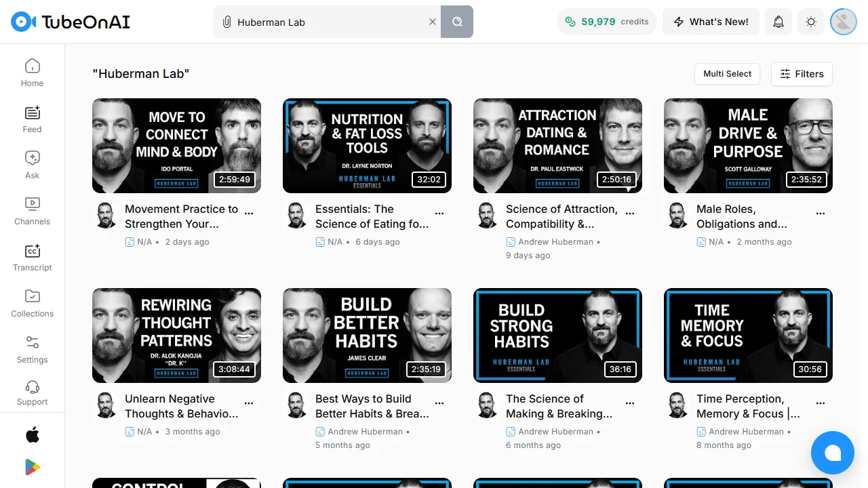Open Collections from the sidebar
This screenshot has width=868, height=488.
coord(32,296)
